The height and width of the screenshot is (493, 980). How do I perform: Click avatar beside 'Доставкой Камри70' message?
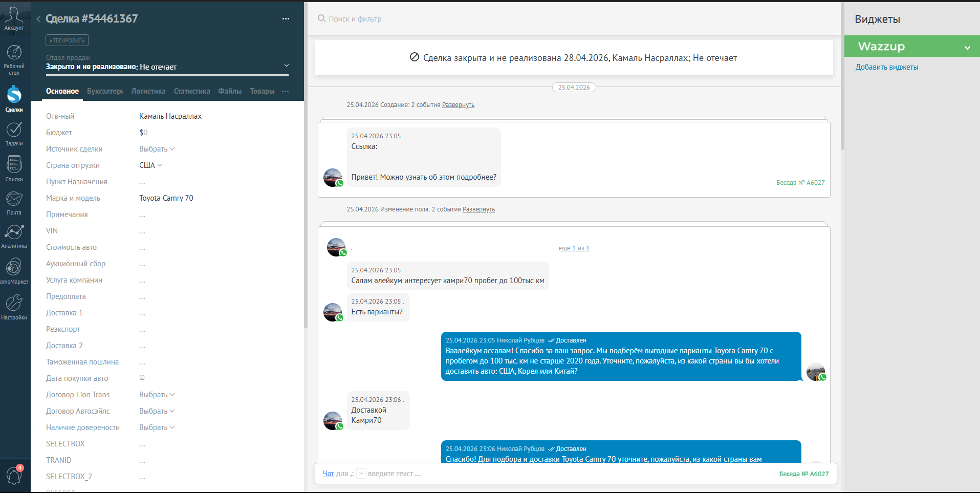[x=333, y=421]
